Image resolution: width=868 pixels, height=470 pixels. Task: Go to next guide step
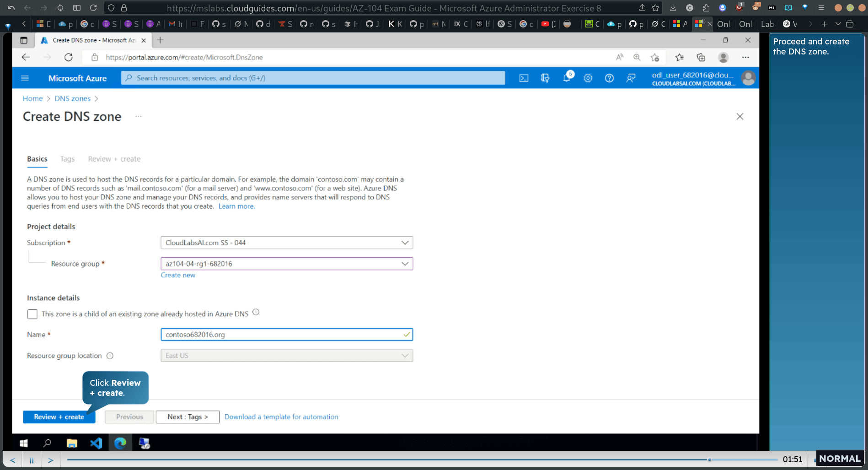51,460
